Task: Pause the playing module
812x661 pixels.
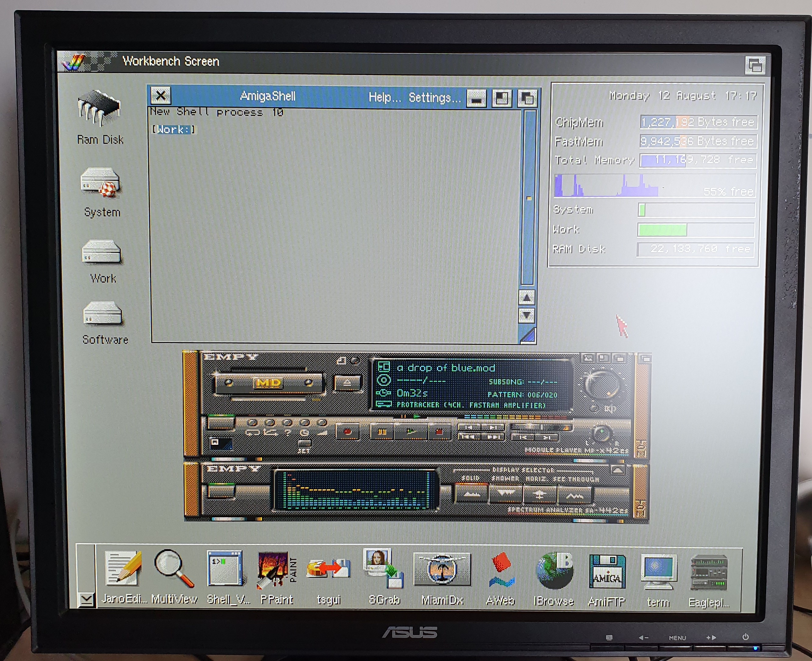Action: pos(382,432)
